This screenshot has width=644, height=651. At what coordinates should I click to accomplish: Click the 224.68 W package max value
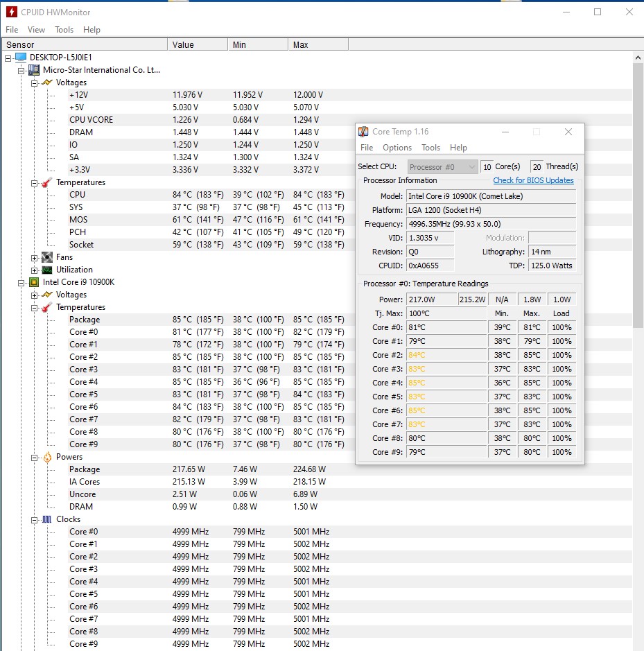pos(309,469)
